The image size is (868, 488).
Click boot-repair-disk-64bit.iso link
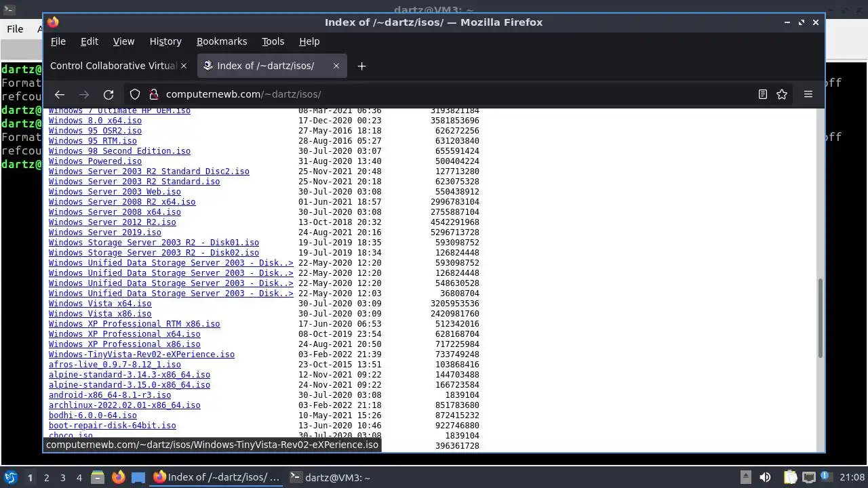[x=113, y=426]
